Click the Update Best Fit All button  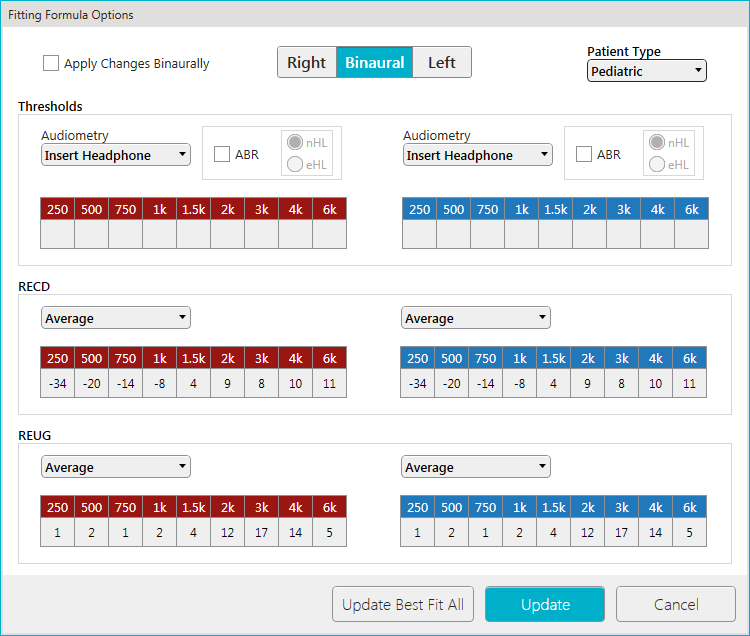pos(403,604)
